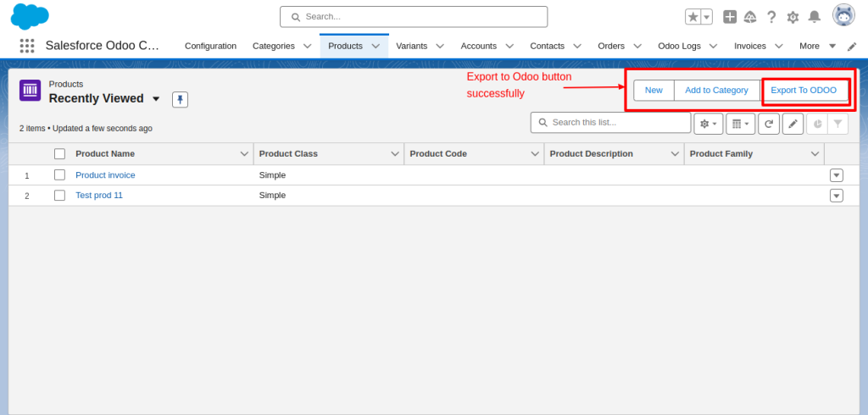Click the Favorites star icon
Viewport: 868px width, 415px height.
pos(693,17)
